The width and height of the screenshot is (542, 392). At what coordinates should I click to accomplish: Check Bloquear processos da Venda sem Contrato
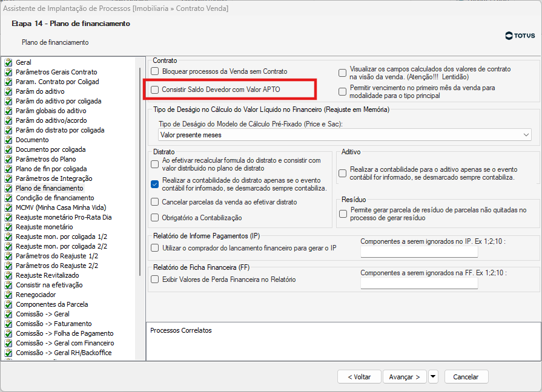point(155,71)
